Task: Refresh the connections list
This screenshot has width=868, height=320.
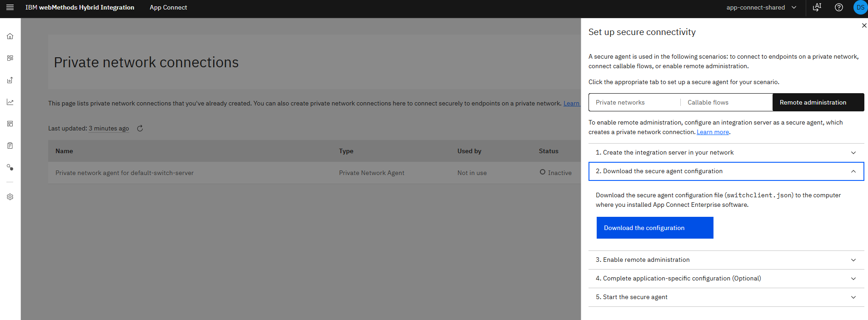Action: (x=140, y=129)
